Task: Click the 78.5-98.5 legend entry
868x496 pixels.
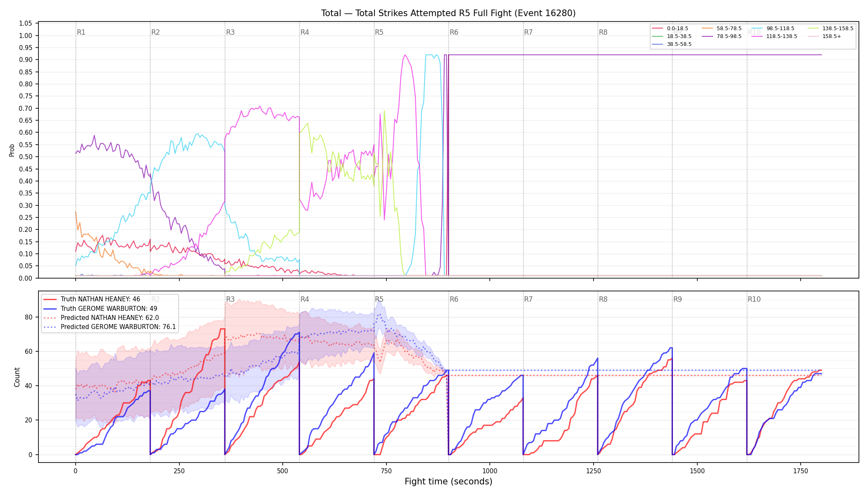Action: [721, 36]
